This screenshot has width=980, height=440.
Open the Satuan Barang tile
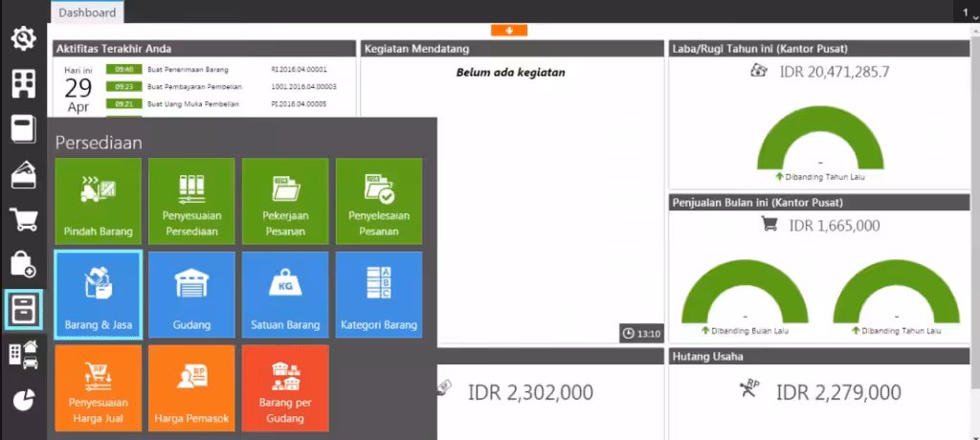click(285, 295)
